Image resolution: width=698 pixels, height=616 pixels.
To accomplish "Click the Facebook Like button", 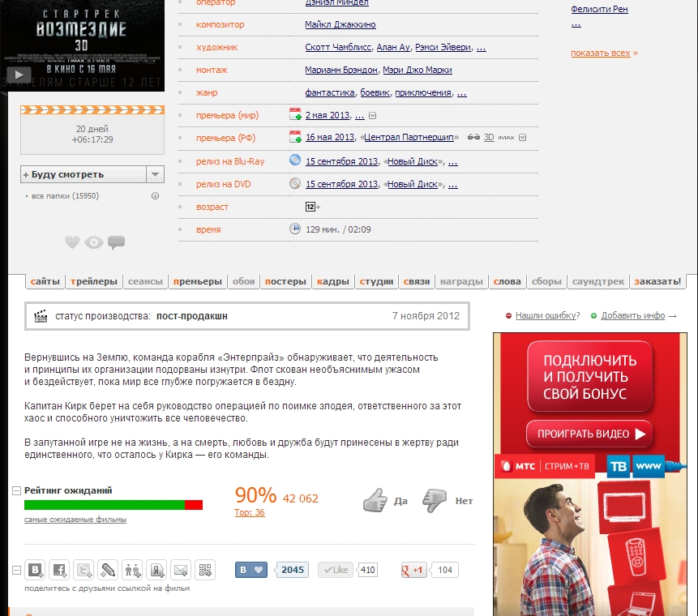I will 336,570.
